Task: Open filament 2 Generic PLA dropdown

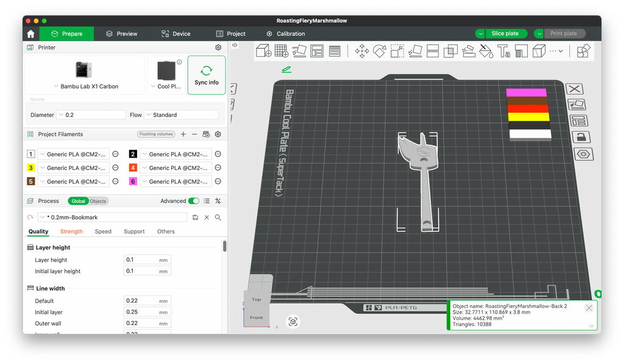Action: pyautogui.click(x=175, y=154)
